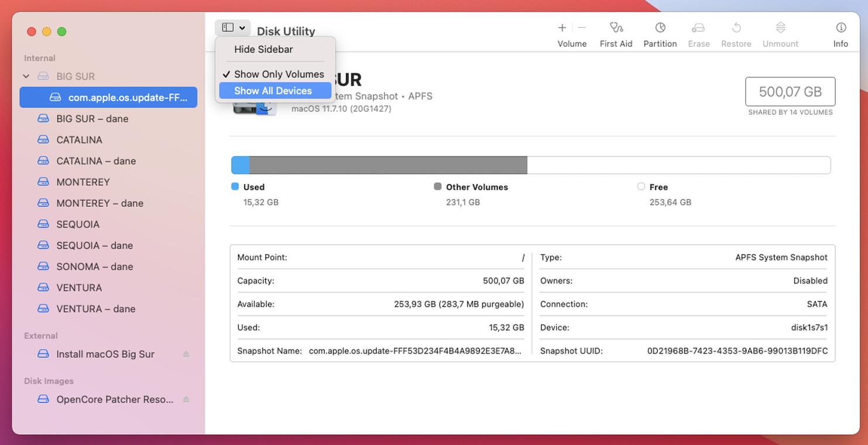
Task: Click the Install macOS Big Sur disk icon
Action: (43, 354)
